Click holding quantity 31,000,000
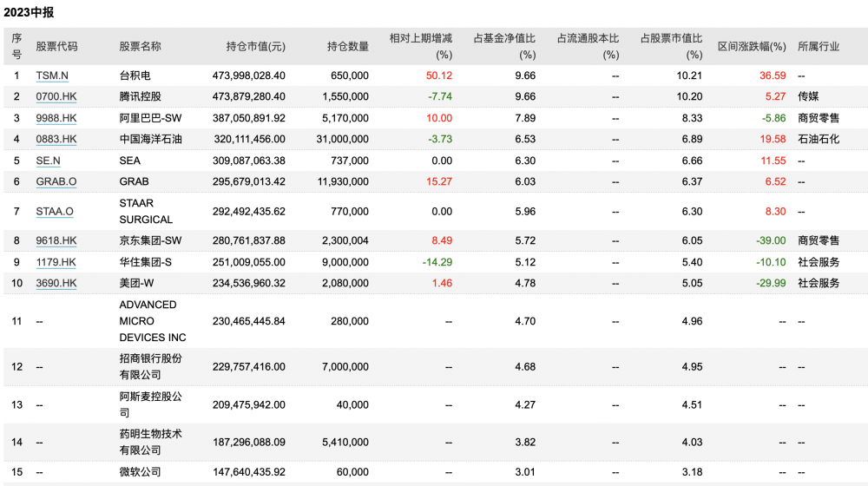The height and width of the screenshot is (486, 868). click(343, 139)
